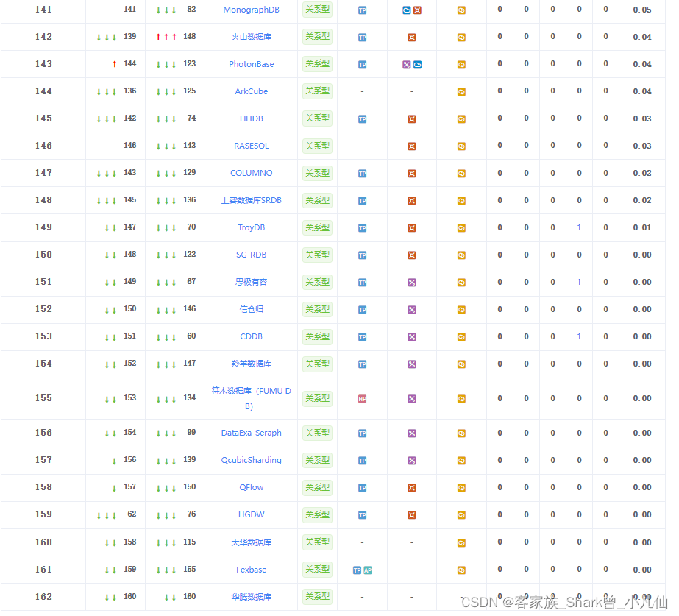Click the orange link icon in COLUMNO row
This screenshot has height=616, width=679.
pyautogui.click(x=461, y=174)
